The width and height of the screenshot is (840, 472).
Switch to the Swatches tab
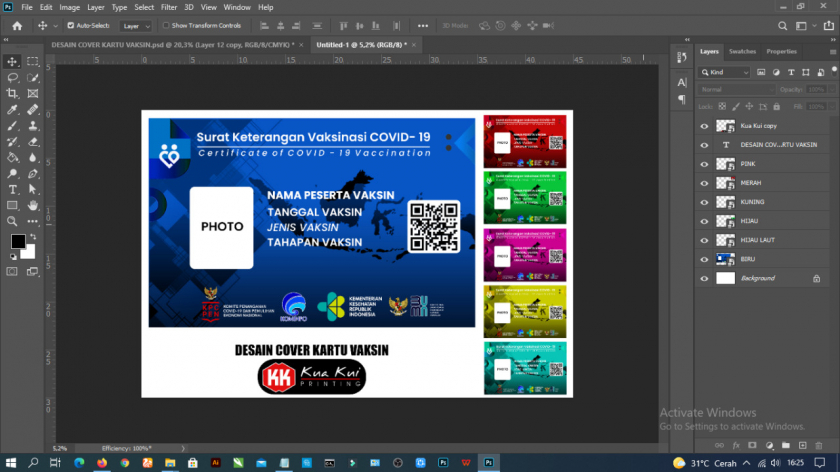[742, 51]
